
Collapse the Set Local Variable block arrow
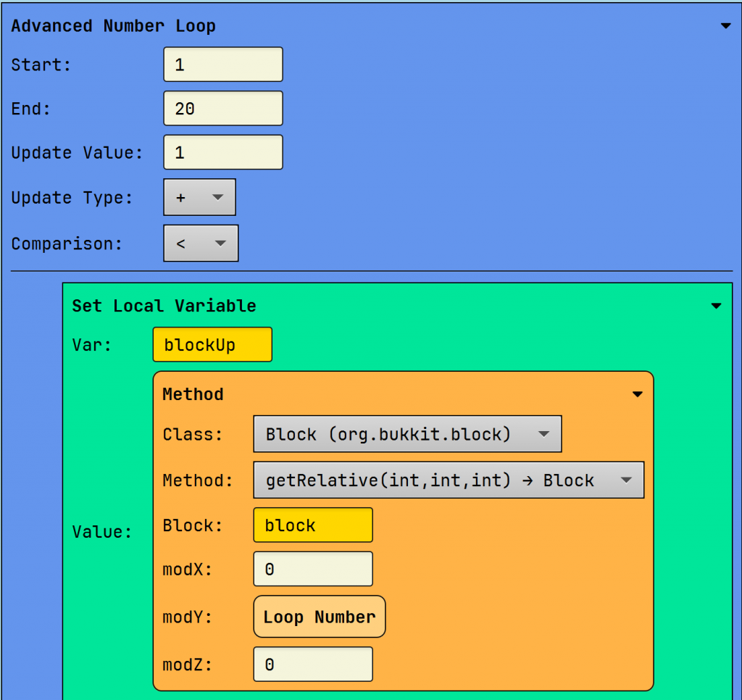(716, 306)
